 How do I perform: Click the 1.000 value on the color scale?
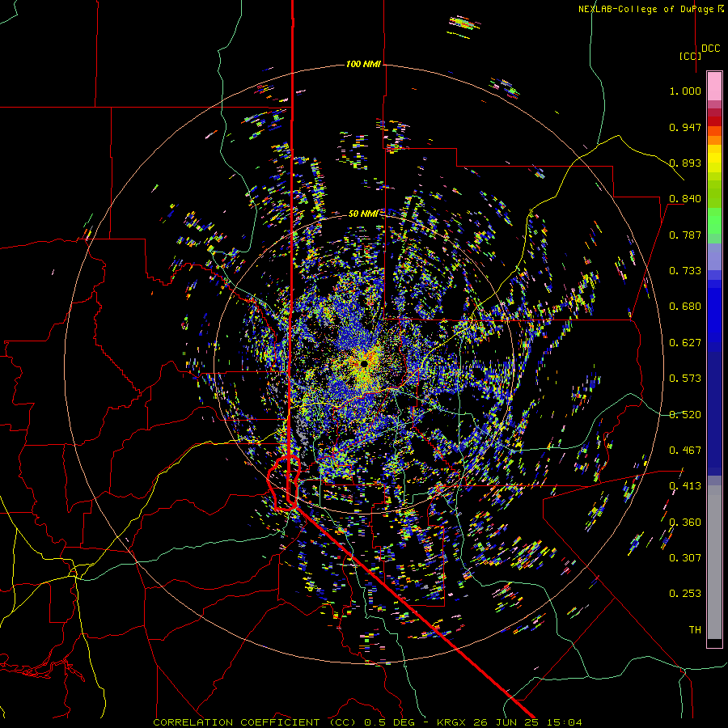(x=685, y=91)
